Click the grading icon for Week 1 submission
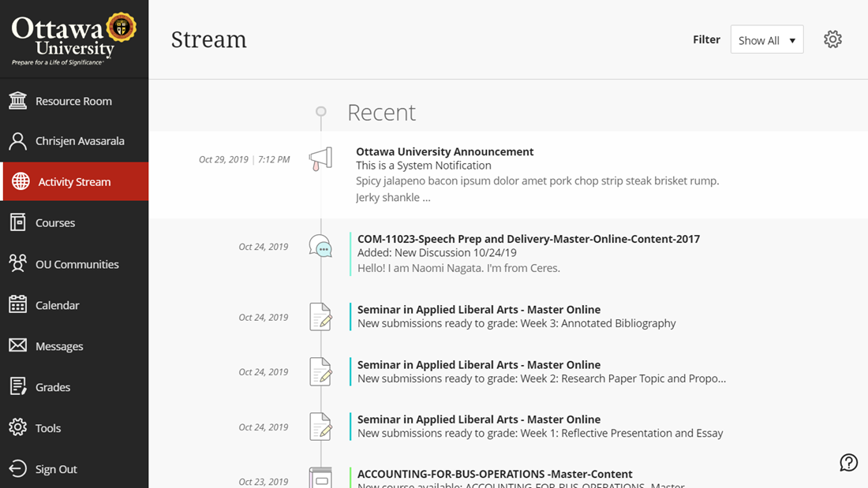 320,427
